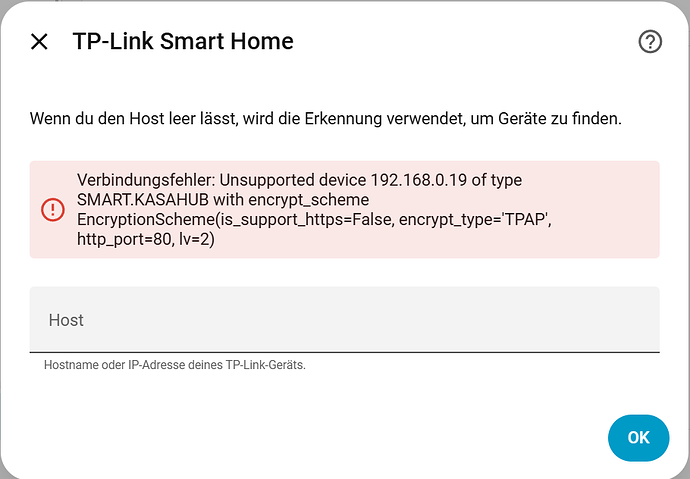Click the description sentence about Erkennung
The image size is (690, 479).
coord(326,119)
